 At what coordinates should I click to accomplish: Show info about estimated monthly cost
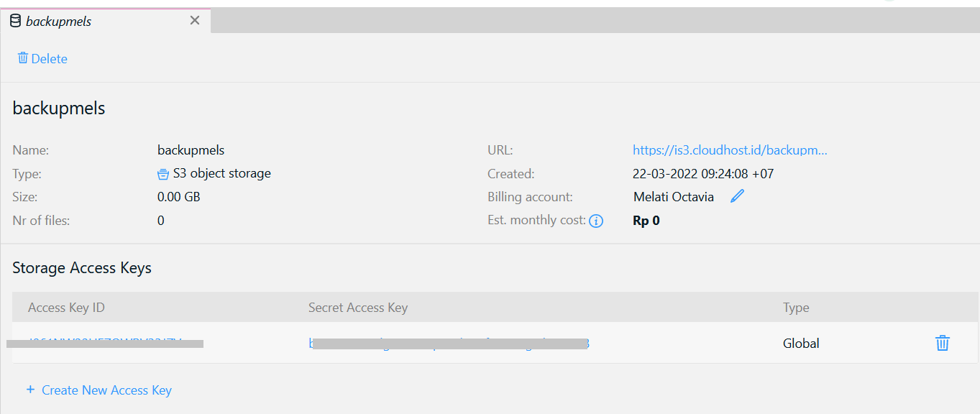tap(596, 221)
